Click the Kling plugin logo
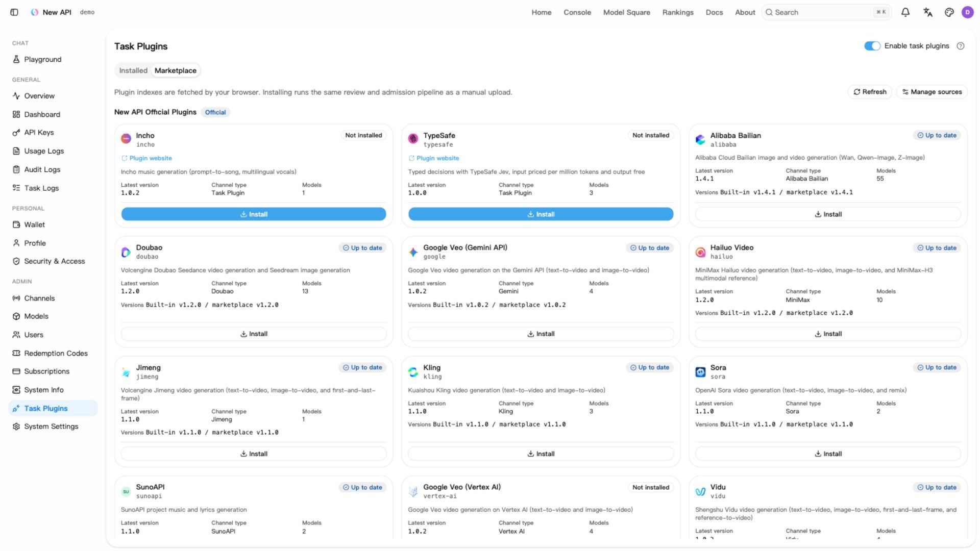 point(413,372)
